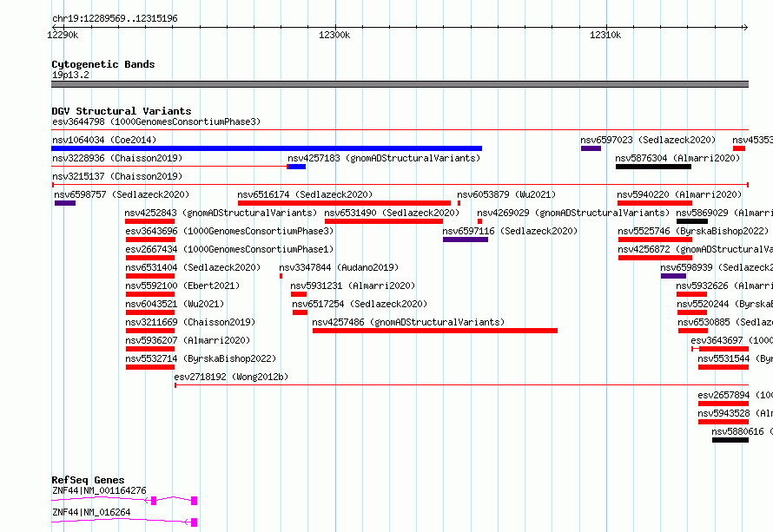This screenshot has width=773, height=532.
Task: Open the nsv5940220 (Almarri2020) red bar
Action: 655,203
